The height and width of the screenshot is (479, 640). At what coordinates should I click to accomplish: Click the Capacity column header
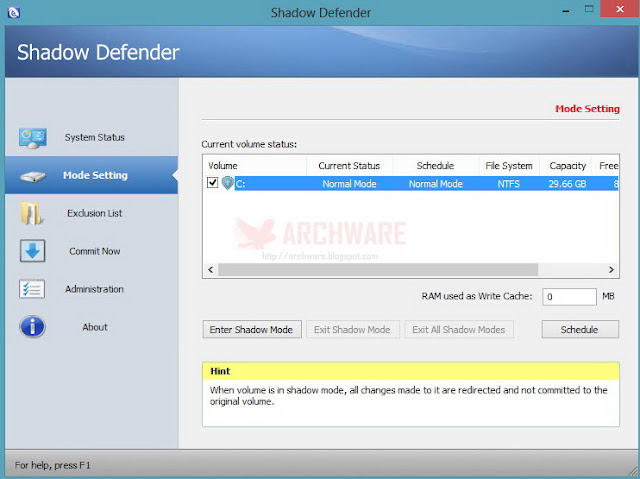pyautogui.click(x=567, y=166)
